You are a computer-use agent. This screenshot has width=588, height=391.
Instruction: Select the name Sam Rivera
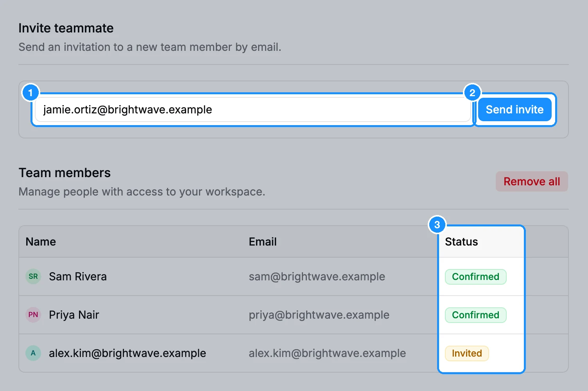click(78, 276)
